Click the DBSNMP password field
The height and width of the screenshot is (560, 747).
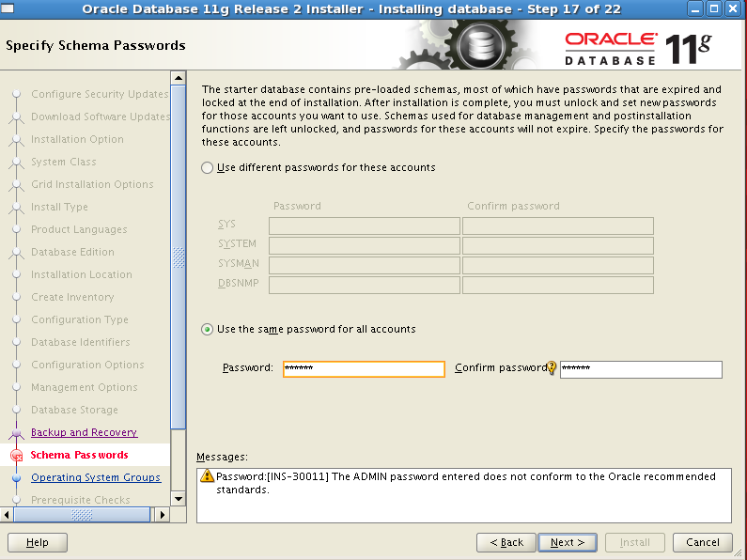tap(365, 286)
